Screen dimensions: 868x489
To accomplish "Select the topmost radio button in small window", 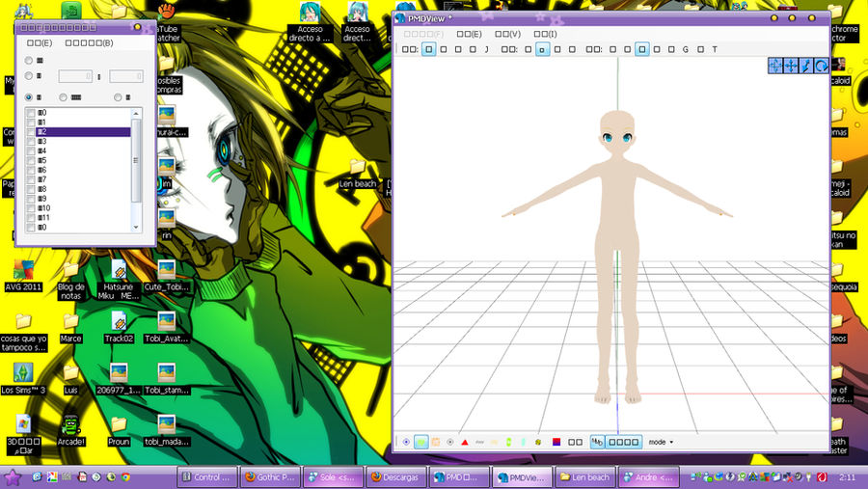I will (x=29, y=60).
